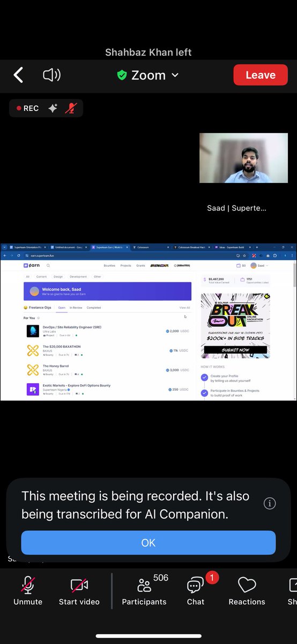Open Bounties in the Earn navigation
The height and width of the screenshot is (644, 297).
109,265
